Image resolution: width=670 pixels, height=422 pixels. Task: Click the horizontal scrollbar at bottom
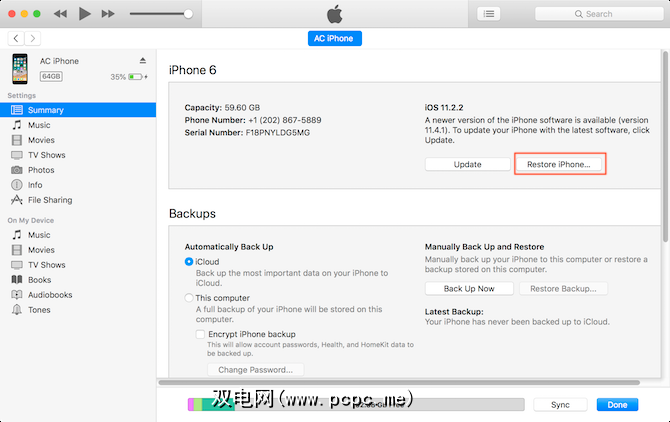399,382
